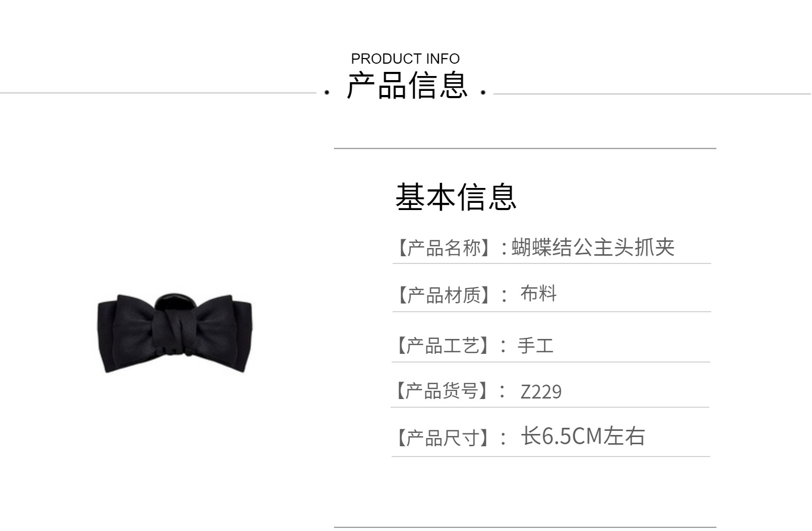Select the 产品尺寸 label
This screenshot has width=812, height=531.
[x=445, y=438]
